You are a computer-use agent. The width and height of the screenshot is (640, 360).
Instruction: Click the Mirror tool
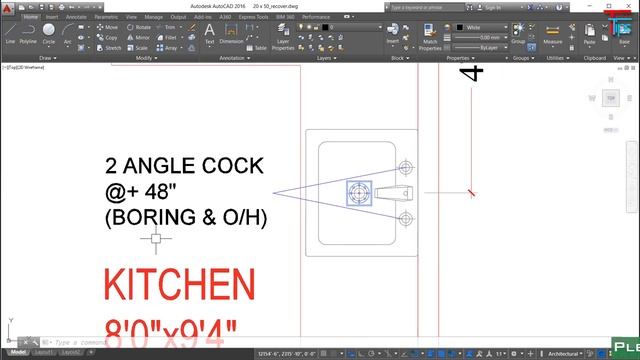click(x=139, y=38)
